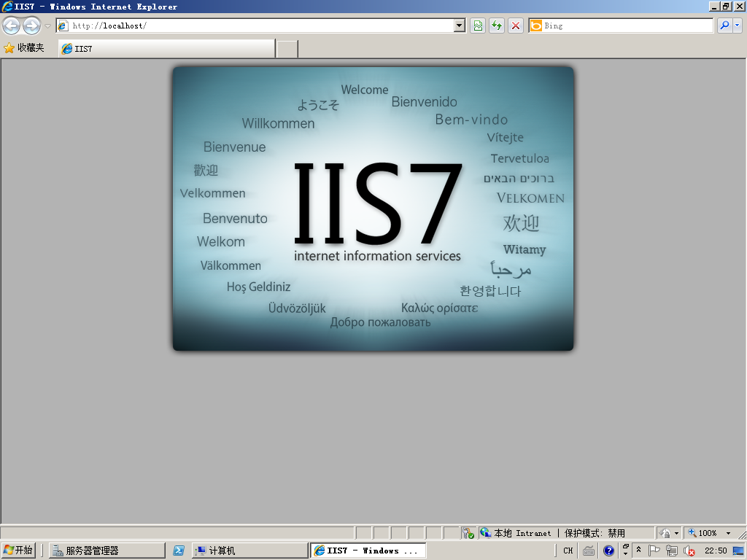Open the 收藏夹 favorites button
The height and width of the screenshot is (560, 747).
point(24,48)
